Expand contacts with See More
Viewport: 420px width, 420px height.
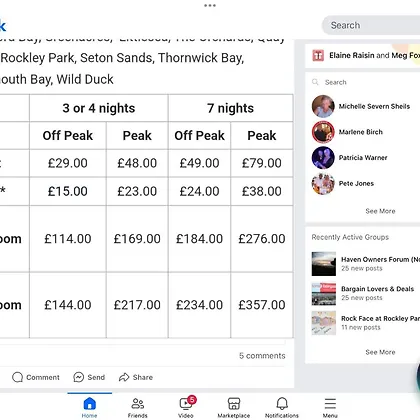tap(380, 211)
